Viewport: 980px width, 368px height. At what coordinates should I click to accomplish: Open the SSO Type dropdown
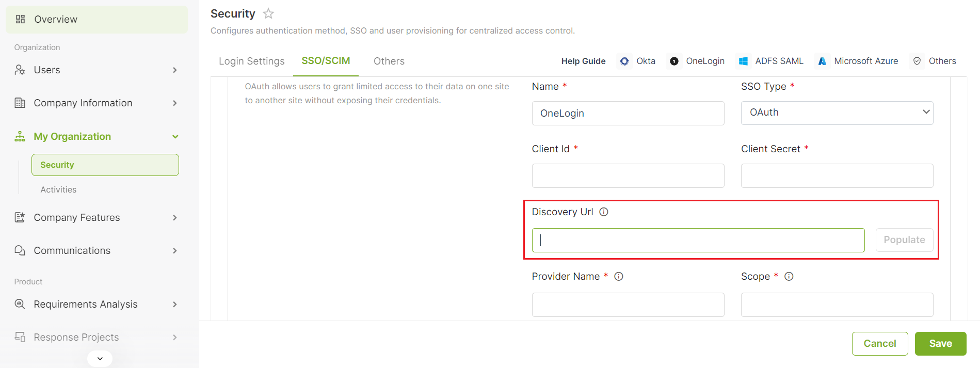(x=837, y=113)
